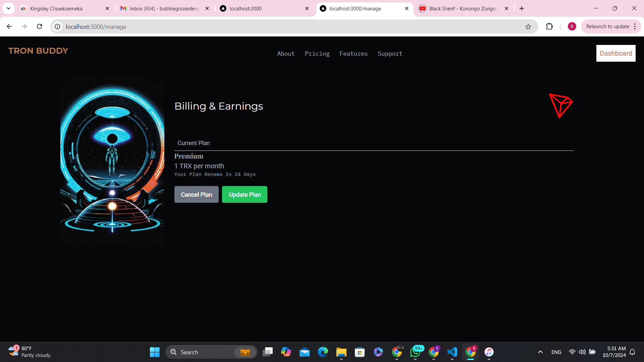
Task: Reload the page
Action: pos(40,26)
